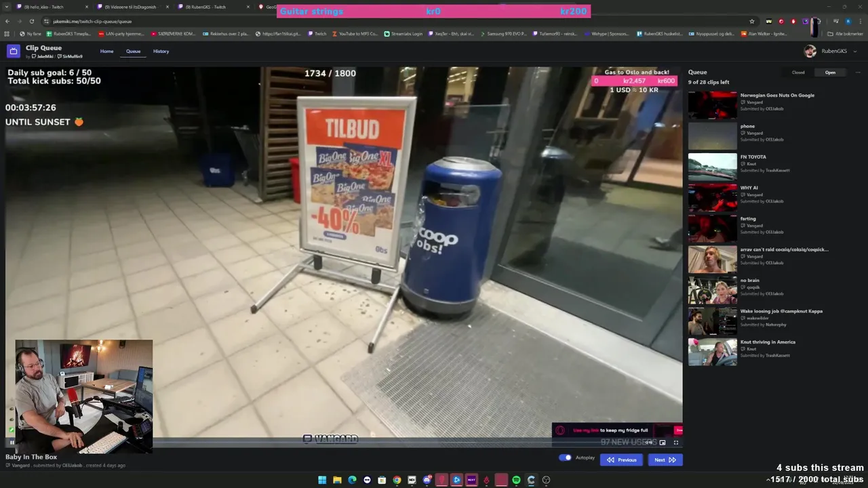This screenshot has width=868, height=488.
Task: Open Google Chrome from the taskbar
Action: coord(397,480)
